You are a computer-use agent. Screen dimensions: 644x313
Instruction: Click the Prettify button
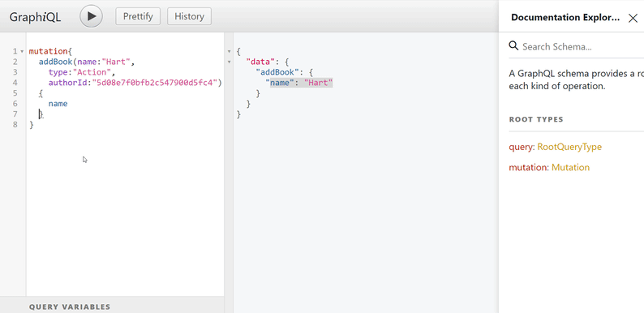[x=138, y=16]
